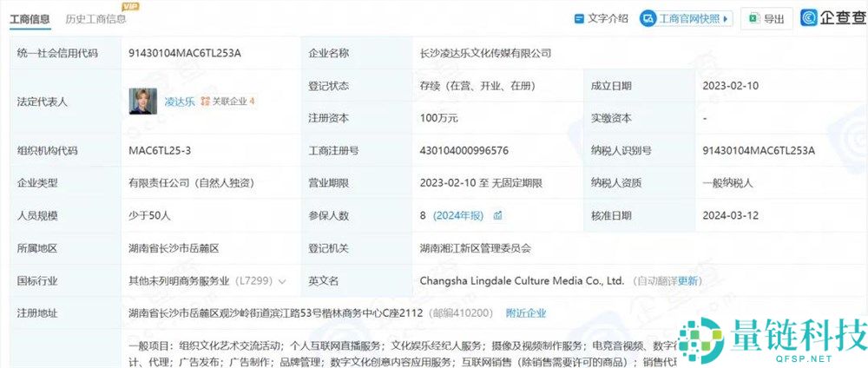Select registration status 存续（在营、开业、在册）
The height and width of the screenshot is (368, 868).
[477, 86]
